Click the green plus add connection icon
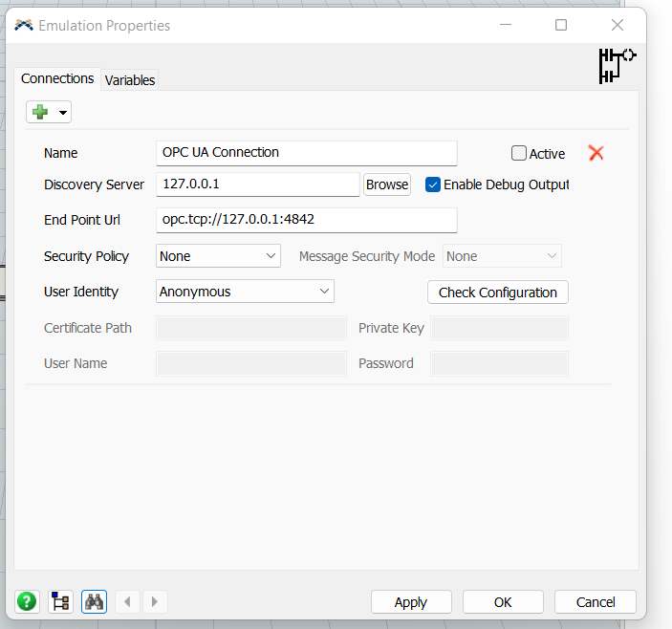 click(x=40, y=113)
